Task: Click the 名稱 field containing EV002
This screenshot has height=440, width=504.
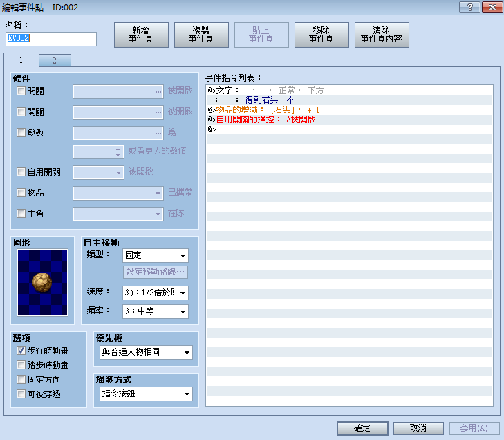Action: (51, 39)
